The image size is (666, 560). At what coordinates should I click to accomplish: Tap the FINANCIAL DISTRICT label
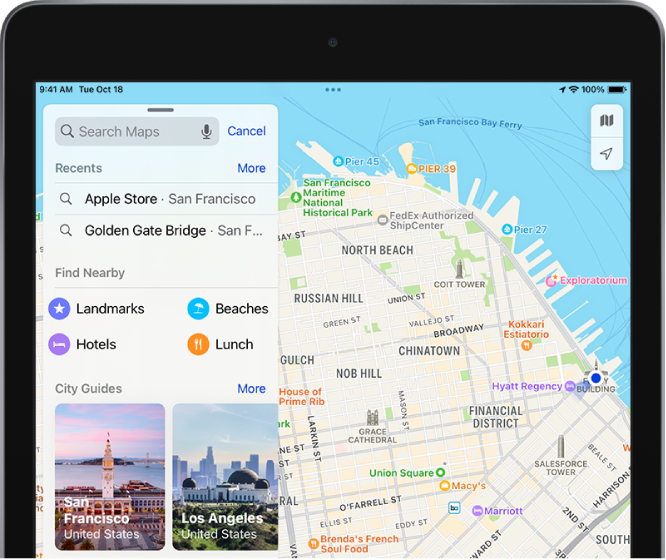tap(496, 417)
